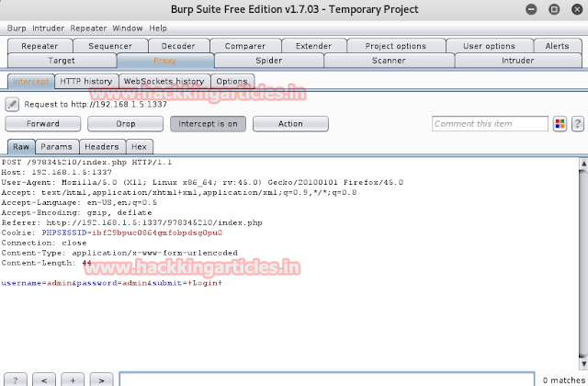Click the Connection: close header line
Image resolution: width=588 pixels, height=386 pixels.
click(44, 243)
